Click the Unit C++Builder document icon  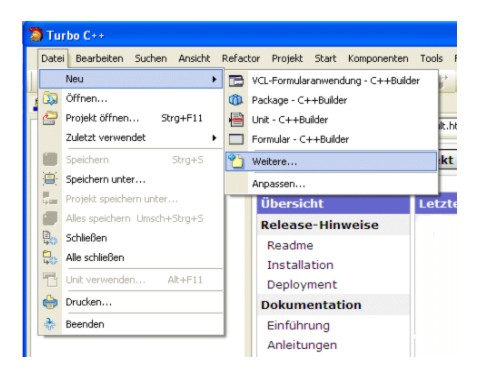(x=236, y=120)
